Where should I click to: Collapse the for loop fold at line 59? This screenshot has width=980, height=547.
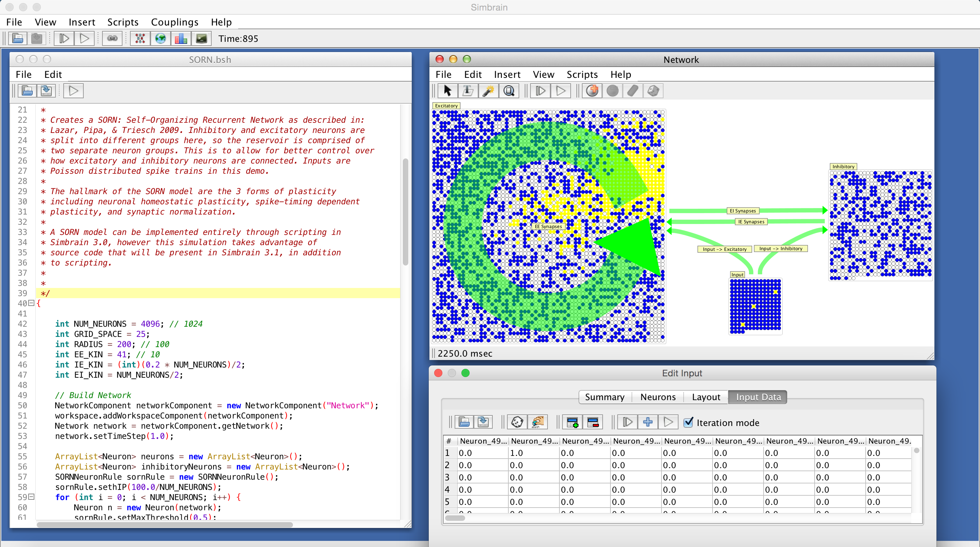[32, 497]
